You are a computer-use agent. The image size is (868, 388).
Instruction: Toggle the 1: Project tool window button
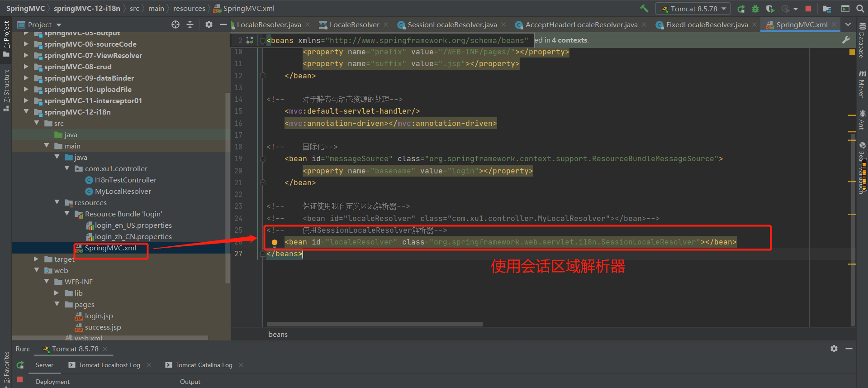tap(6, 39)
